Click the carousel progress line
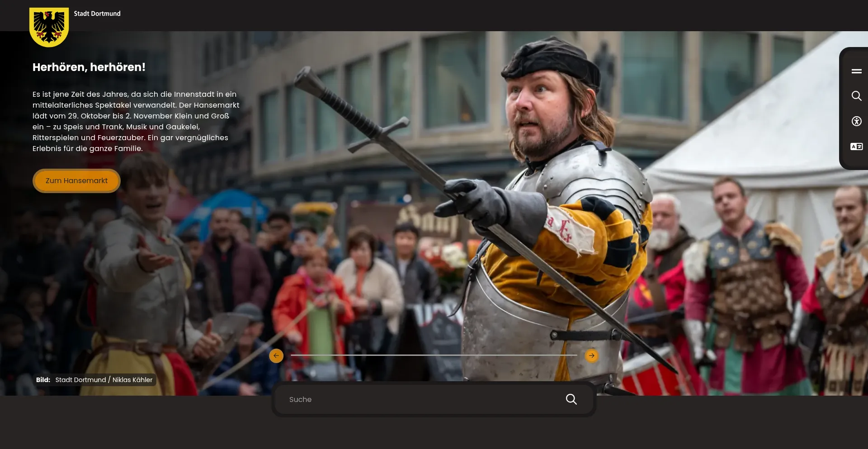This screenshot has width=868, height=449. tap(434, 355)
